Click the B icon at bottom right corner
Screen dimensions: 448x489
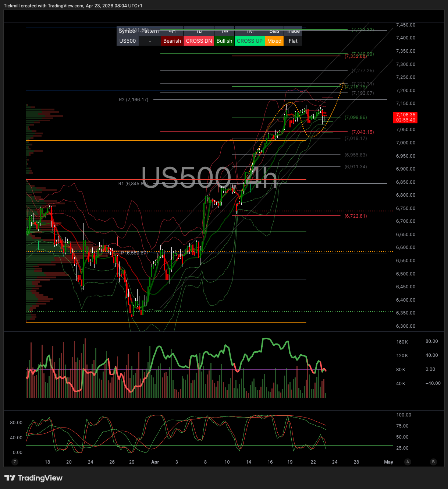pyautogui.click(x=433, y=462)
